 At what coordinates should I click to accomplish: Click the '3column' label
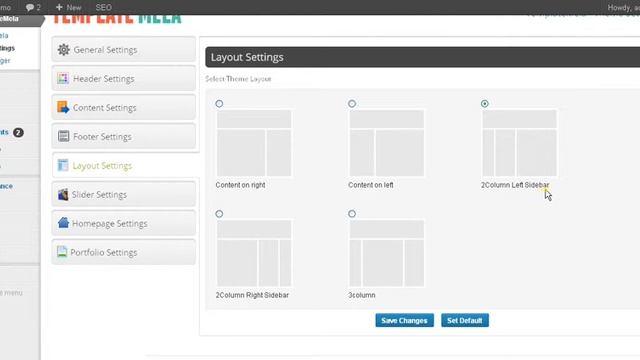coord(362,295)
